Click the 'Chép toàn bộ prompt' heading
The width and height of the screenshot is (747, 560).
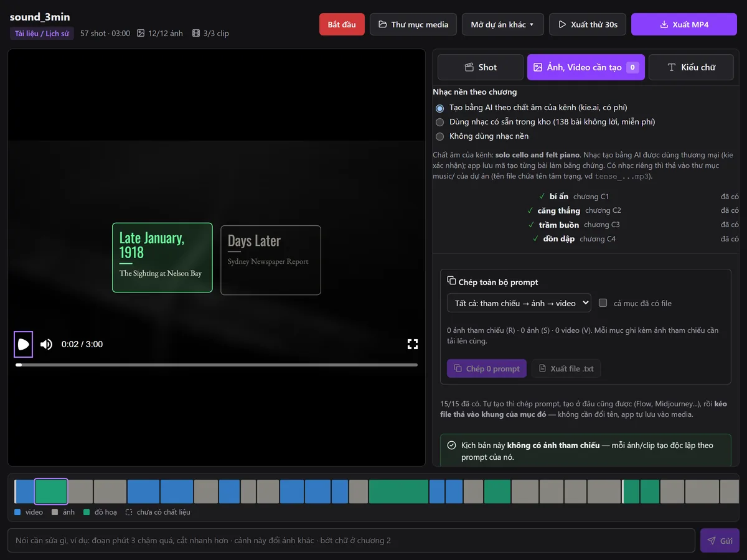(x=499, y=282)
